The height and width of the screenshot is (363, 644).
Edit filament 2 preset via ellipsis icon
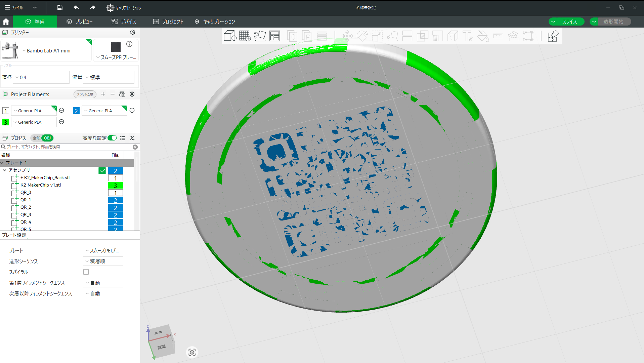132,110
